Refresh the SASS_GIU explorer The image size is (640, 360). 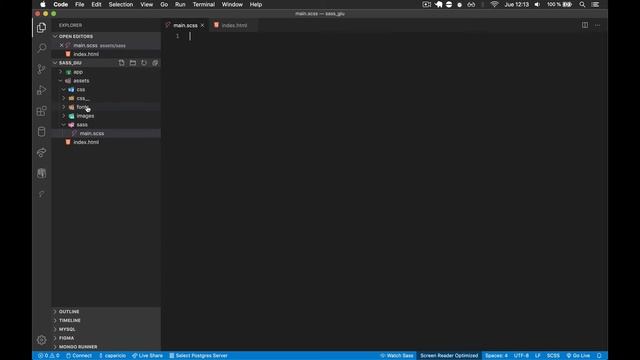tap(144, 63)
